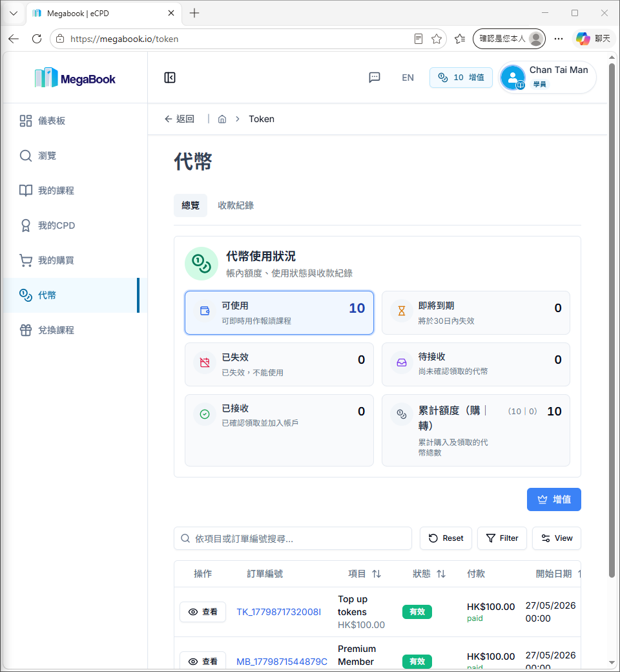Click the 10 增值 token button in header
Screen dimensions: 620x672
tap(460, 78)
